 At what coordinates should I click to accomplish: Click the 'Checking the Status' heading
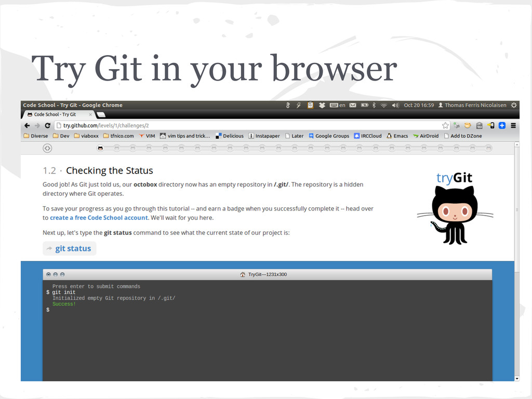[x=110, y=170]
